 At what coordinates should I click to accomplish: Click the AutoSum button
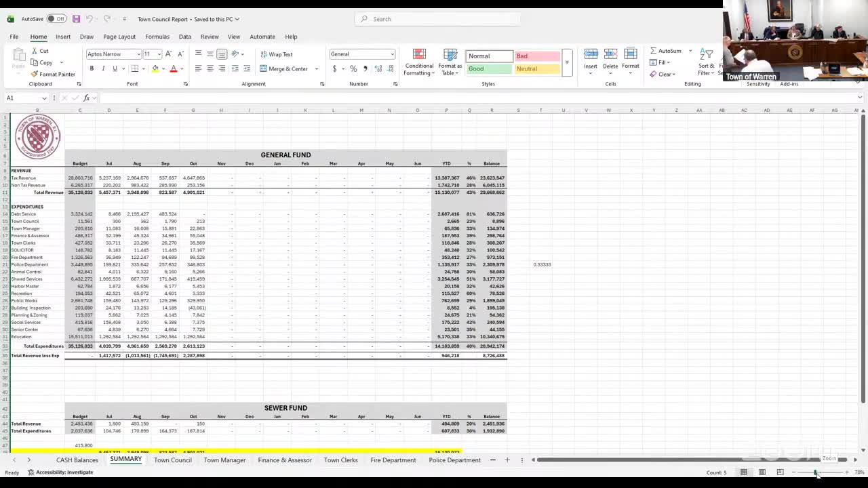(x=666, y=51)
